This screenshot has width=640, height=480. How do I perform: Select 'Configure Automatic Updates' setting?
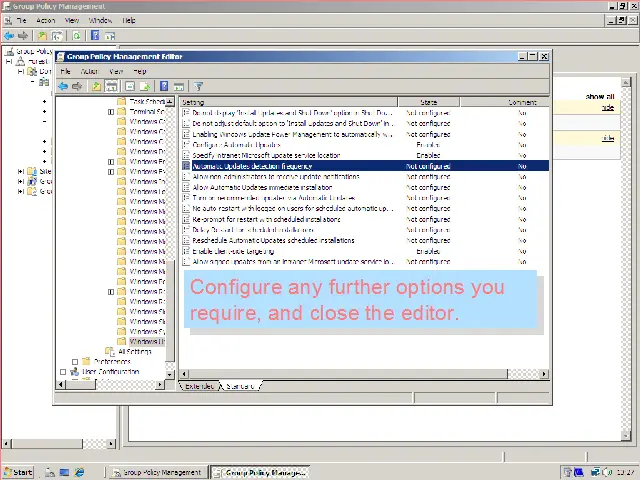[237, 145]
